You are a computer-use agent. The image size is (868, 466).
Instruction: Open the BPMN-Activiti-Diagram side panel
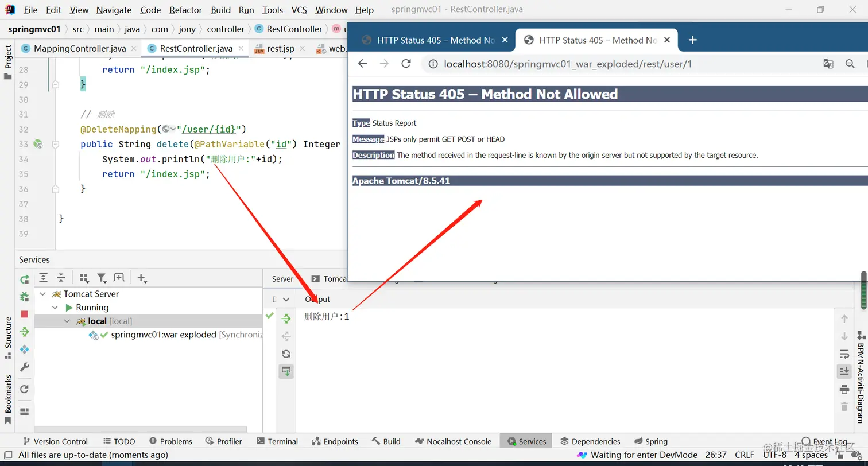point(861,376)
